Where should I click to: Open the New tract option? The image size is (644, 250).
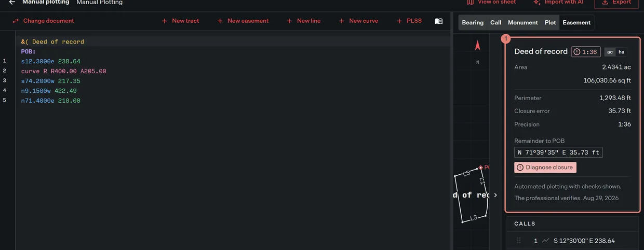click(180, 21)
